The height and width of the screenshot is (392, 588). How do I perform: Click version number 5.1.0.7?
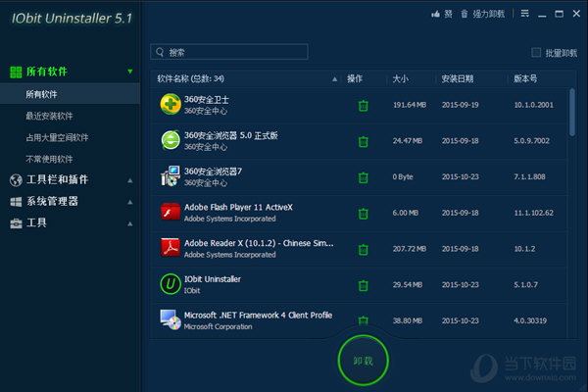[525, 285]
